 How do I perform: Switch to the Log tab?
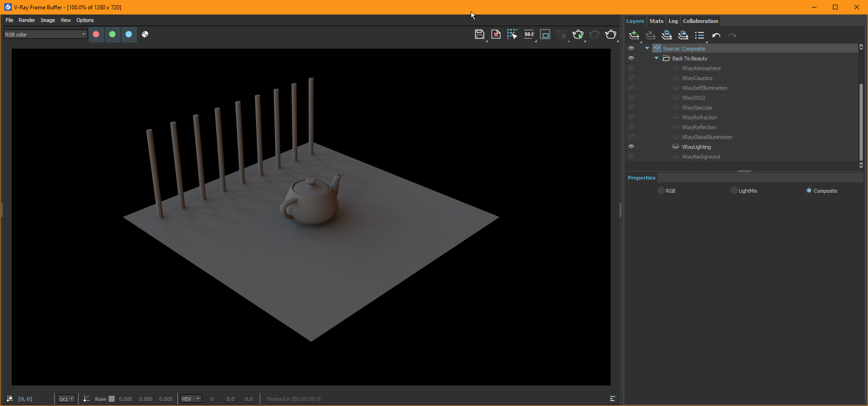click(x=673, y=21)
